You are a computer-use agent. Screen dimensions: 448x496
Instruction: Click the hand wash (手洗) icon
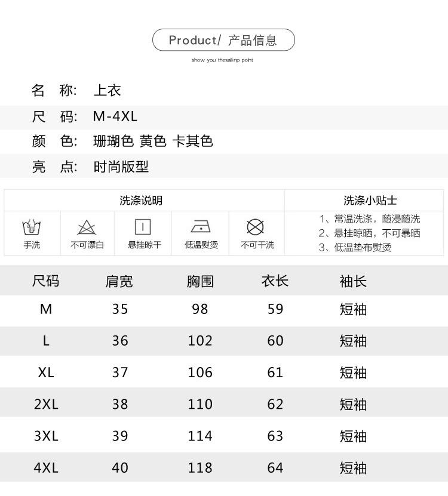[x=32, y=228]
